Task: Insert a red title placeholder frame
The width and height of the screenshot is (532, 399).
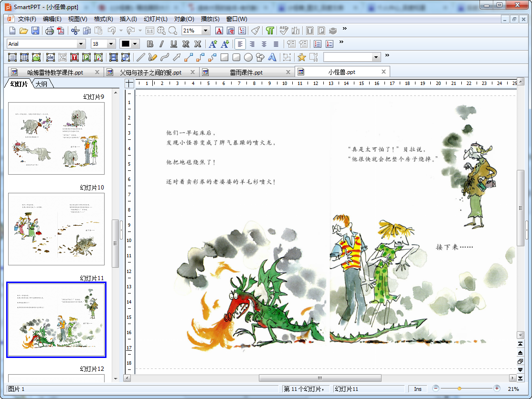Action: click(74, 57)
